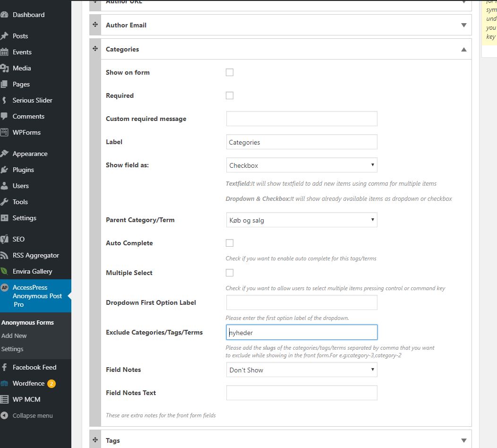Open the Show field as dropdown
497x448 pixels.
coord(302,165)
